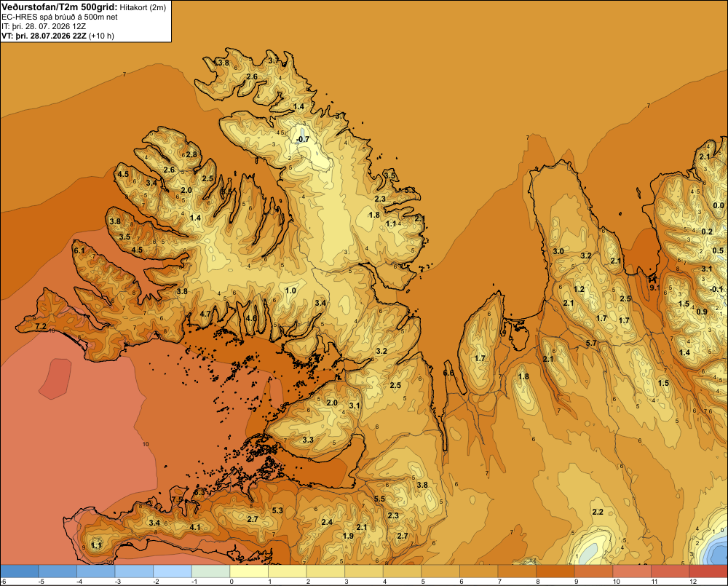Click the '1.2' temperature value
The width and height of the screenshot is (728, 586).
pyautogui.click(x=579, y=289)
